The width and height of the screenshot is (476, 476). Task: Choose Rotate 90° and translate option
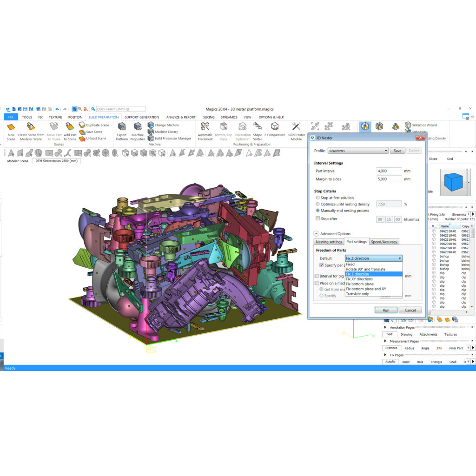coord(374,269)
